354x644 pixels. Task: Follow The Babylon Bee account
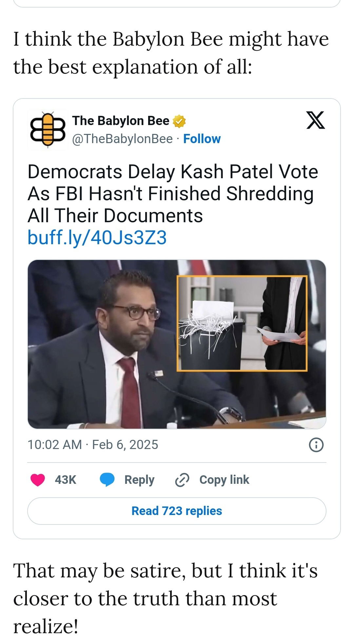point(202,139)
